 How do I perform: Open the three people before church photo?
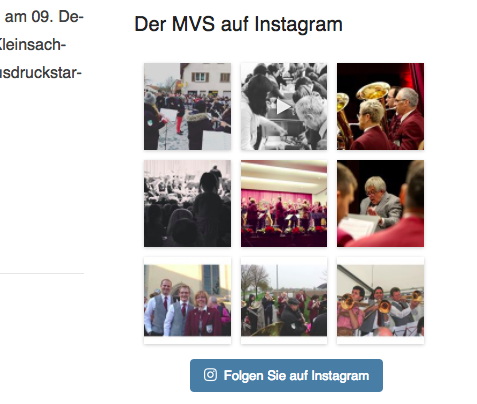coord(187,300)
